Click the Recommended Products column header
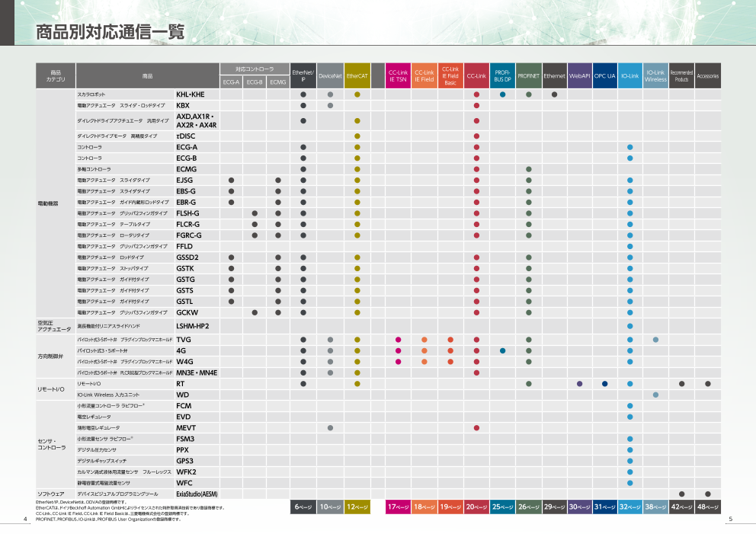The height and width of the screenshot is (534, 756). pos(681,76)
